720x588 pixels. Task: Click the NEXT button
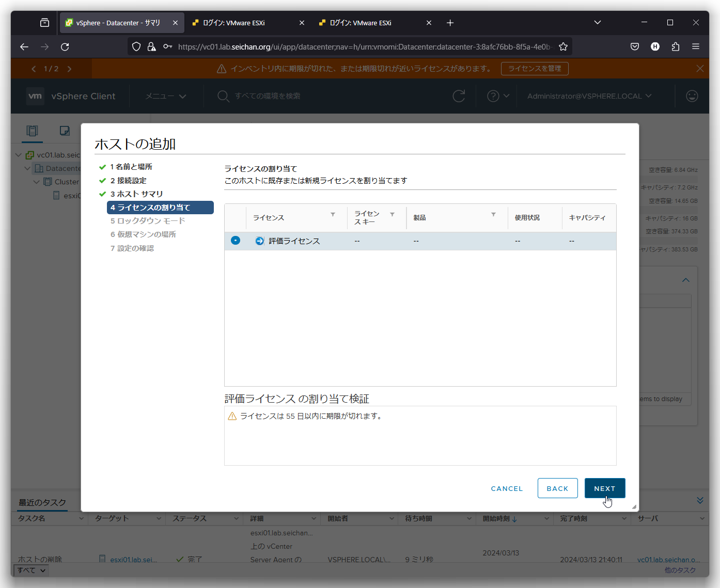point(604,488)
